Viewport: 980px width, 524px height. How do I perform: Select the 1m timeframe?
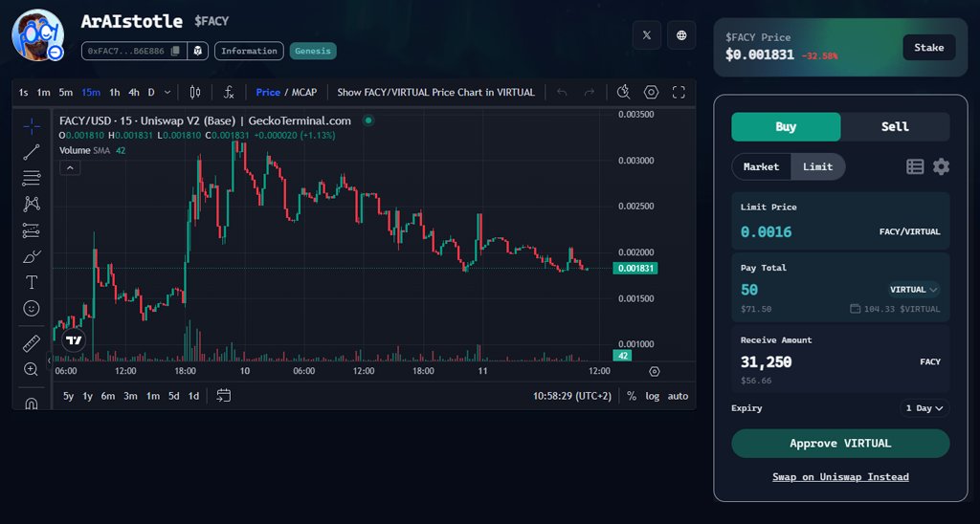pos(43,93)
